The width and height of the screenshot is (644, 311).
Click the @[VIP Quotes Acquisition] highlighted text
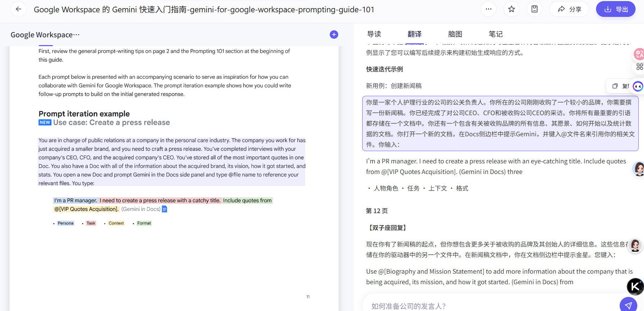[x=86, y=209]
